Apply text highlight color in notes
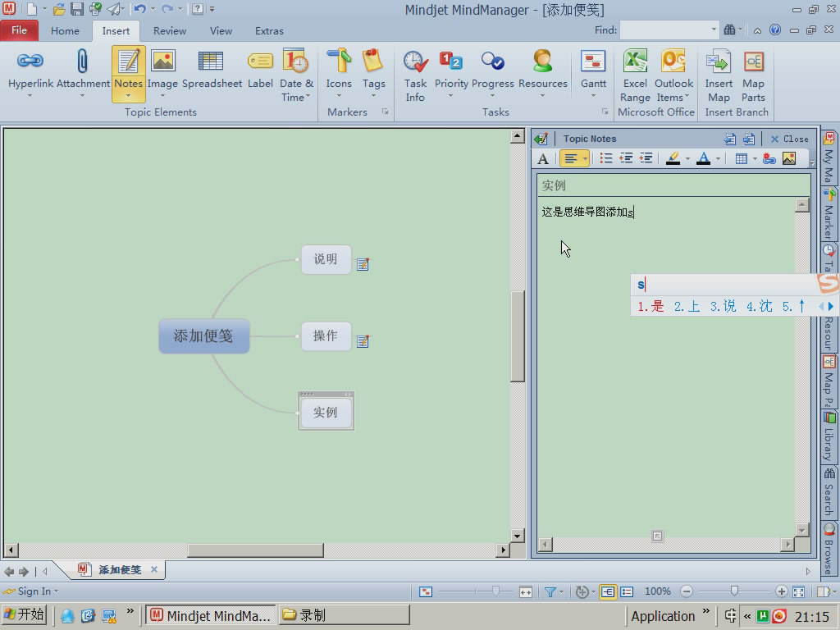Image resolution: width=840 pixels, height=630 pixels. [x=673, y=158]
